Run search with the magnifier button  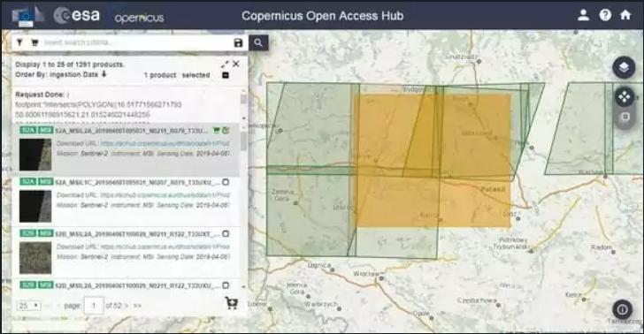(x=258, y=42)
